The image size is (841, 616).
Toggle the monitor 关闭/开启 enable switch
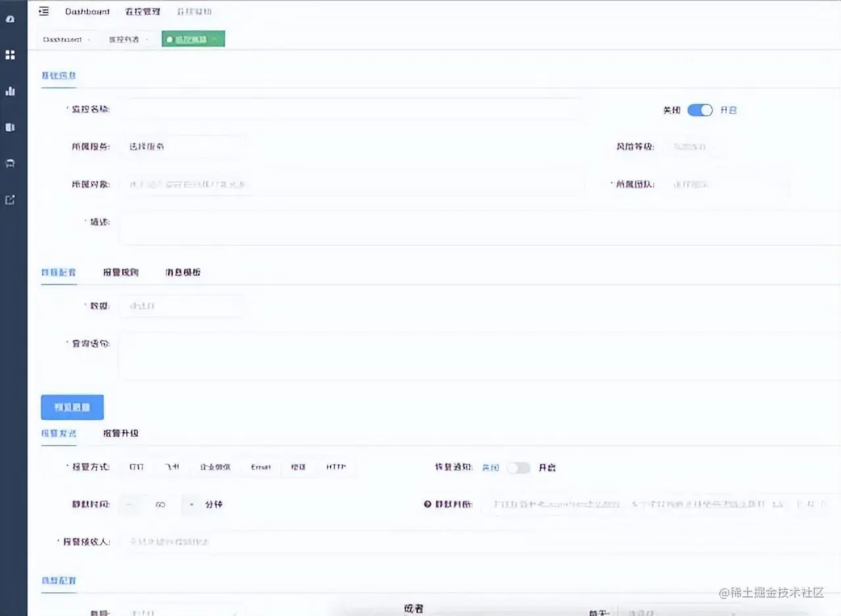point(700,110)
